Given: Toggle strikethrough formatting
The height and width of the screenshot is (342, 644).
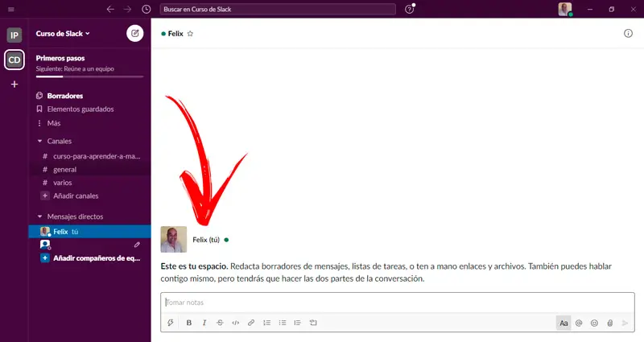Looking at the screenshot, I should pos(220,323).
